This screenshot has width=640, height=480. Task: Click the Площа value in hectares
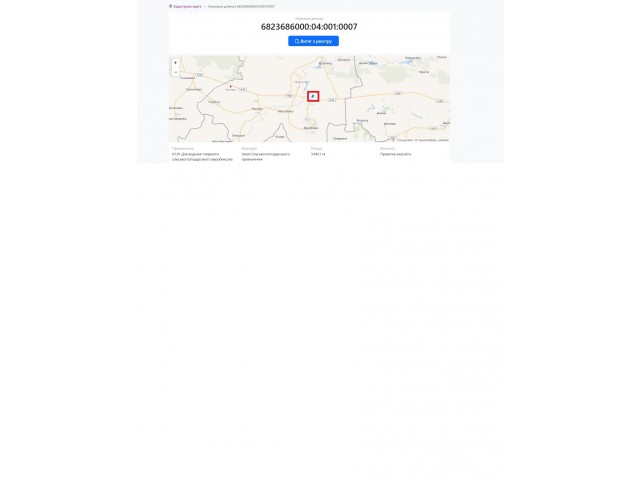(x=318, y=154)
